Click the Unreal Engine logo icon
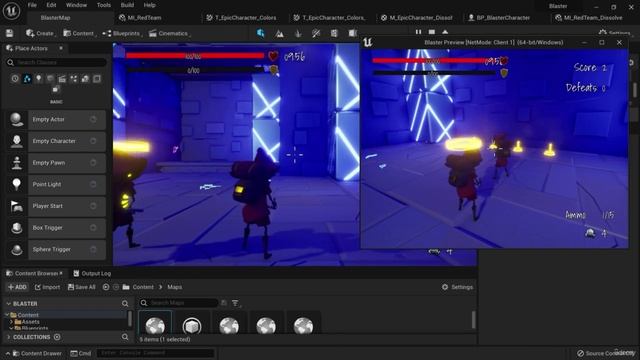Image resolution: width=640 pixels, height=360 pixels. click(x=11, y=10)
